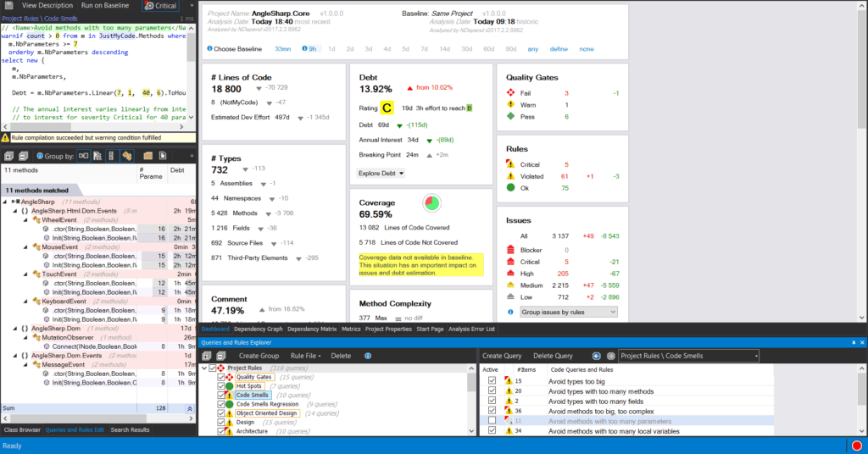The width and height of the screenshot is (868, 454).
Task: Click the expand all icon in results toolbar
Action: [8, 156]
